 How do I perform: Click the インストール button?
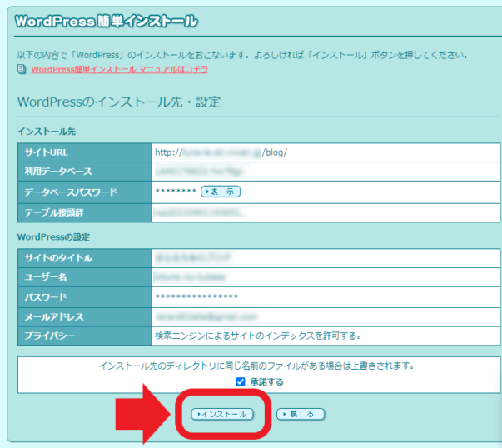[222, 414]
